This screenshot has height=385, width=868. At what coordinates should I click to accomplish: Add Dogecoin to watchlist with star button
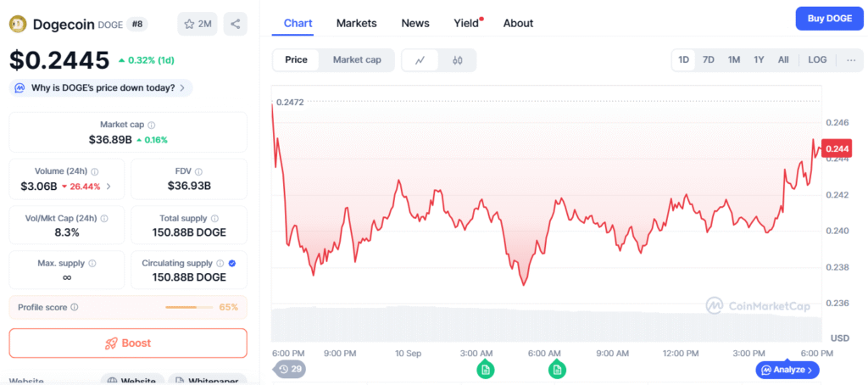coord(197,24)
